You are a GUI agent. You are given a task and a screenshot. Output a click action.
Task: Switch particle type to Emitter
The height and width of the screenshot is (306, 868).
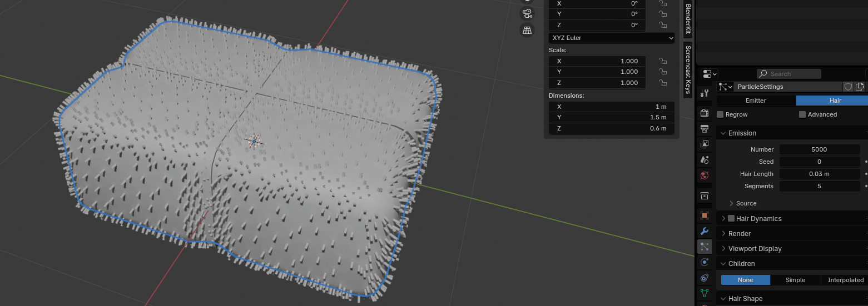pyautogui.click(x=756, y=101)
